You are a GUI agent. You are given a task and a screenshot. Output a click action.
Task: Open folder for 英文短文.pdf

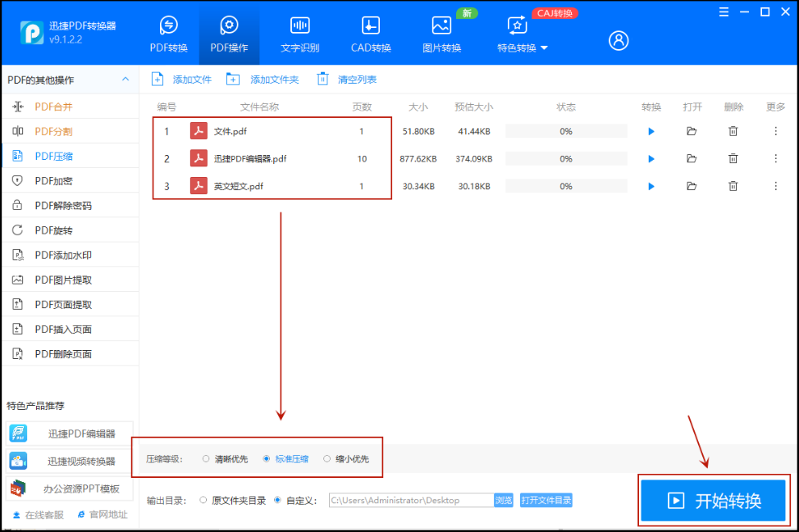692,186
